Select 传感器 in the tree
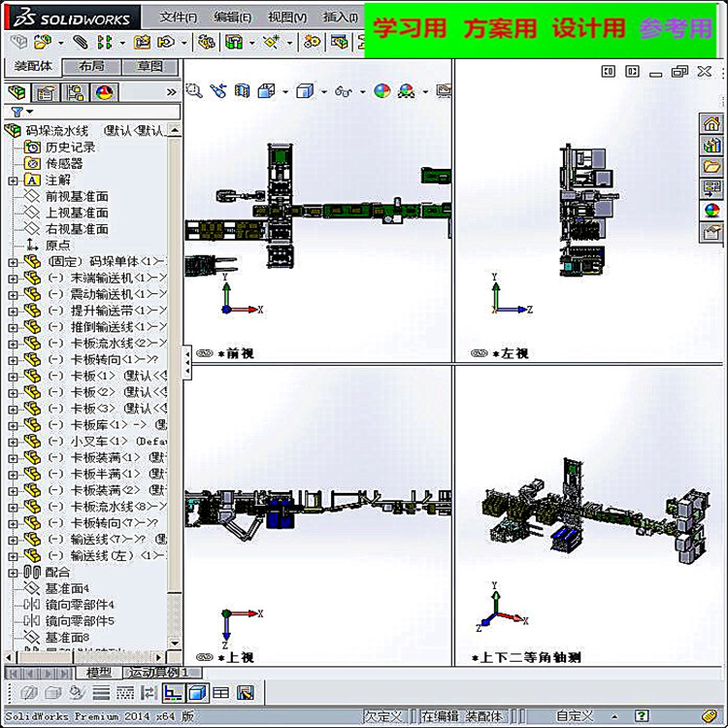Screen dimensions: 728x728 (x=64, y=163)
